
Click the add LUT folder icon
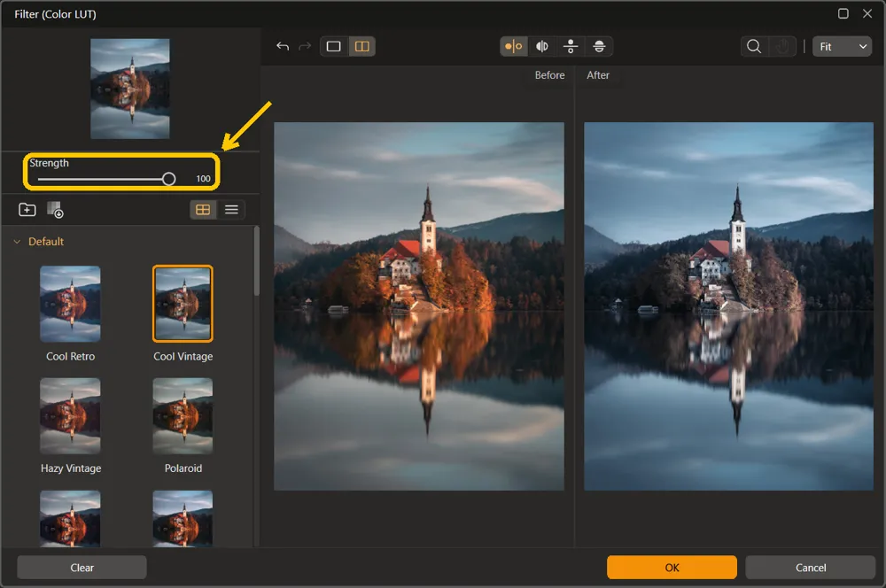click(x=27, y=210)
